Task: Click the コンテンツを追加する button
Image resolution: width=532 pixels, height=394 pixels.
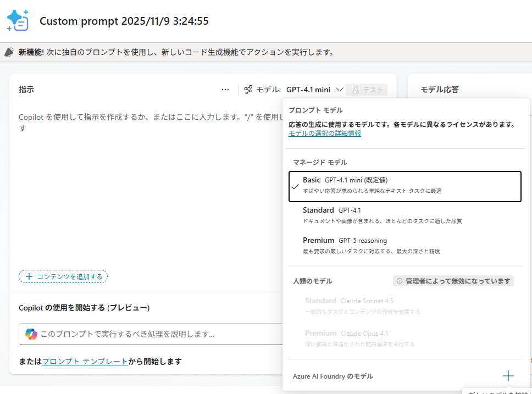Action: (x=63, y=276)
